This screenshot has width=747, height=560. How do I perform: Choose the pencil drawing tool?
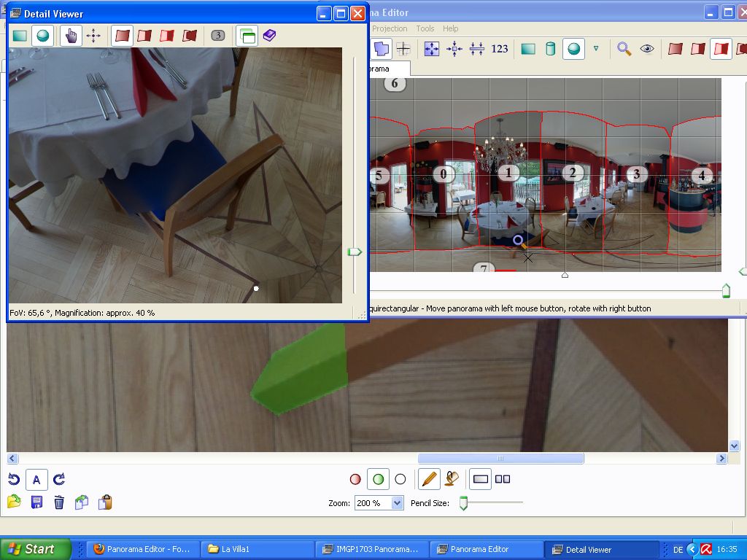(430, 479)
